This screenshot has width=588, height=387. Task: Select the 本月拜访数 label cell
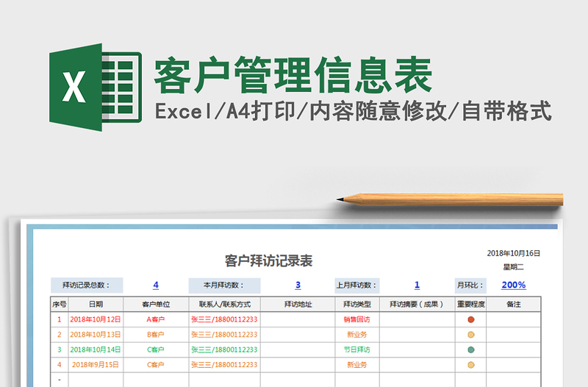tap(225, 285)
